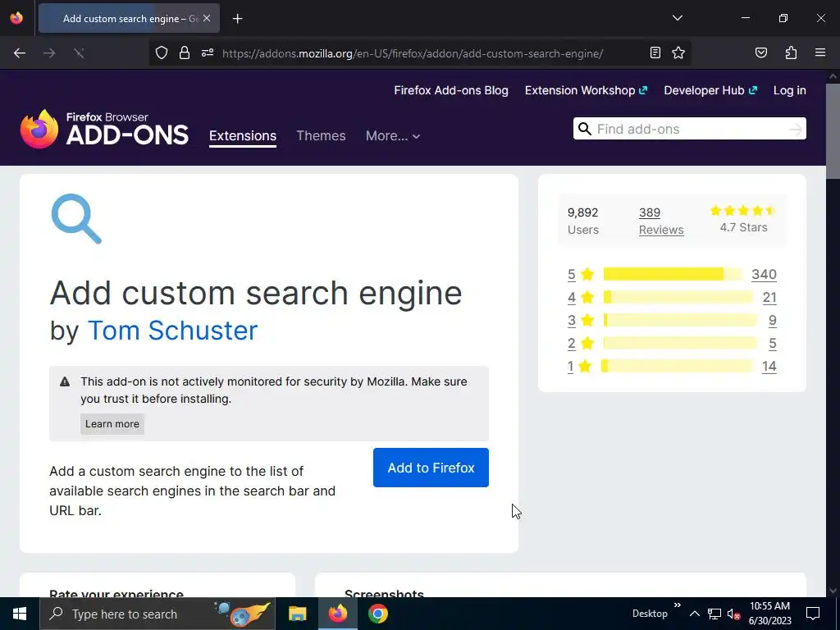Open the 21 four-star reviews count
Image resolution: width=840 pixels, height=630 pixels.
tap(769, 297)
